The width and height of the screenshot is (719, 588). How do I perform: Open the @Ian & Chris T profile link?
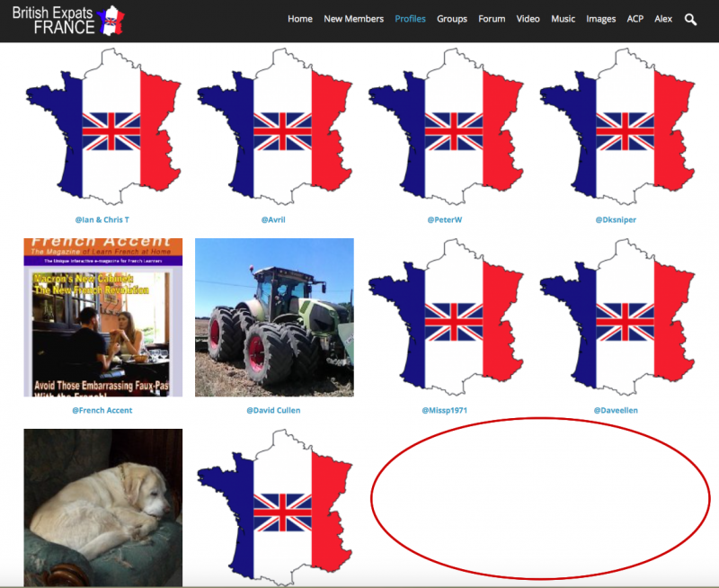tap(102, 219)
